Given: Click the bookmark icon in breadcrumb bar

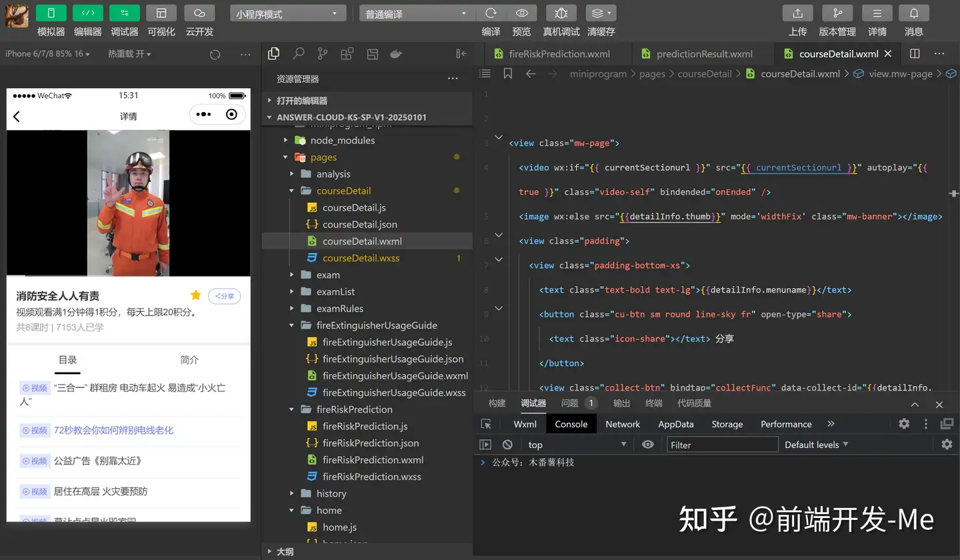Looking at the screenshot, I should point(508,74).
